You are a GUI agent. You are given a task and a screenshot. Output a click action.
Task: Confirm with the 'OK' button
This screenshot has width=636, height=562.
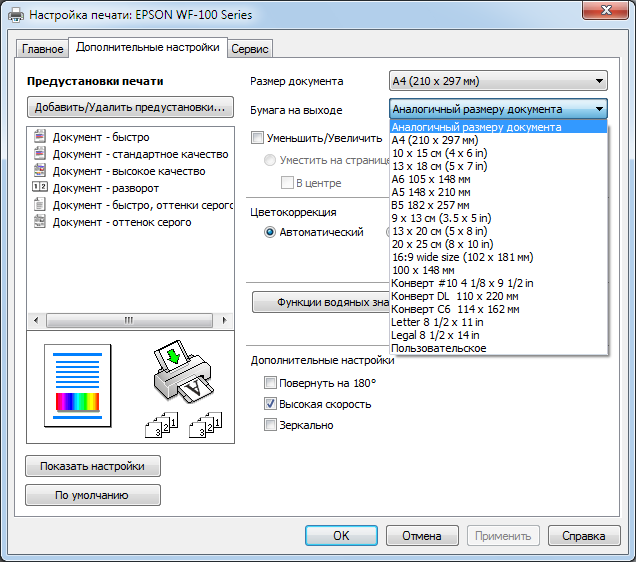(341, 536)
